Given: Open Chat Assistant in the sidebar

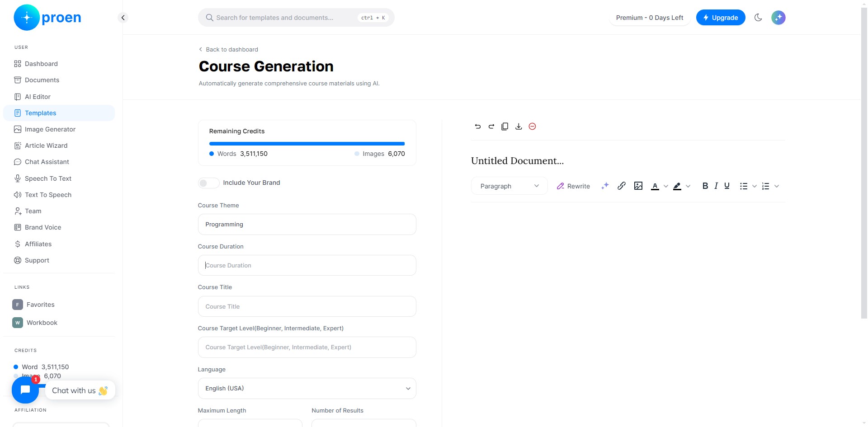Looking at the screenshot, I should [59, 162].
